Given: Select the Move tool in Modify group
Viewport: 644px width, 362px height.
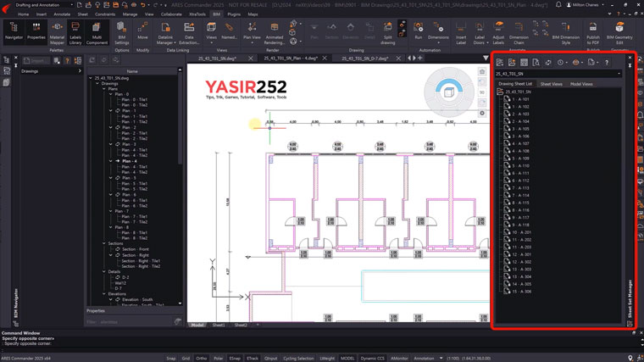Looking at the screenshot, I should tap(142, 31).
